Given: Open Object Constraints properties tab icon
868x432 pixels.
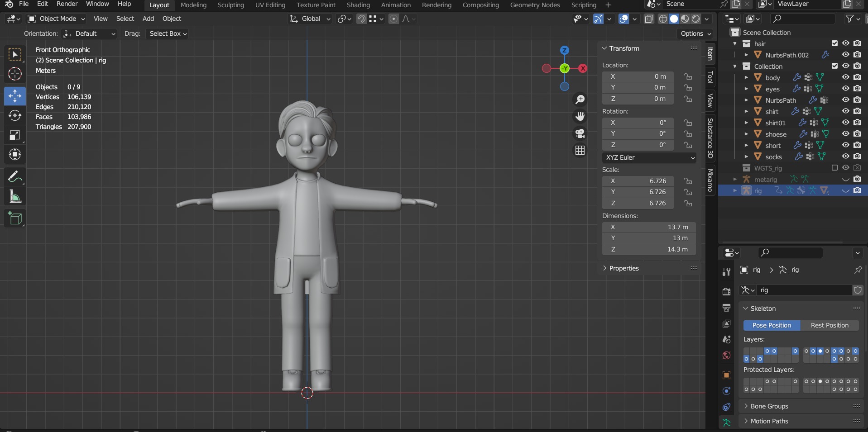Looking at the screenshot, I should point(727,407).
